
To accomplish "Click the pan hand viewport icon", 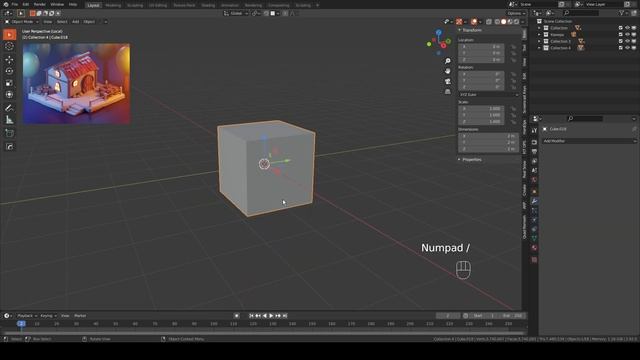I will [x=448, y=71].
